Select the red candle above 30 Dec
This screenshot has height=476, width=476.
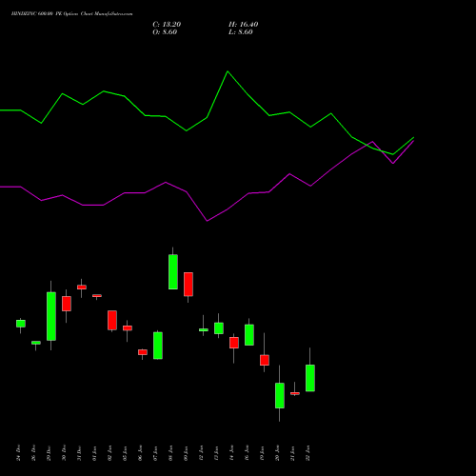[x=67, y=304]
